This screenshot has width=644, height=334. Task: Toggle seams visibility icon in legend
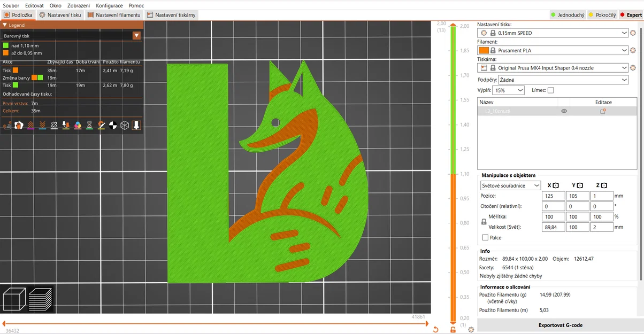coord(54,125)
